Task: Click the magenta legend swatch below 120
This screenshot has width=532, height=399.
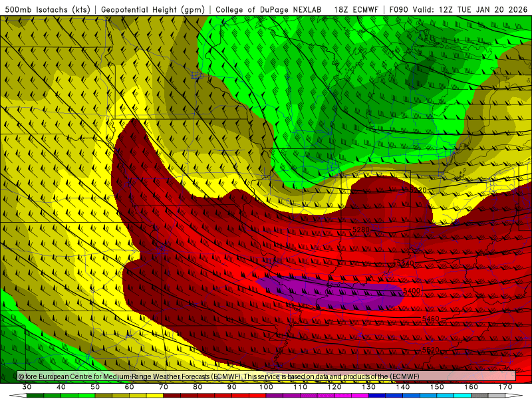Action: 343,396
